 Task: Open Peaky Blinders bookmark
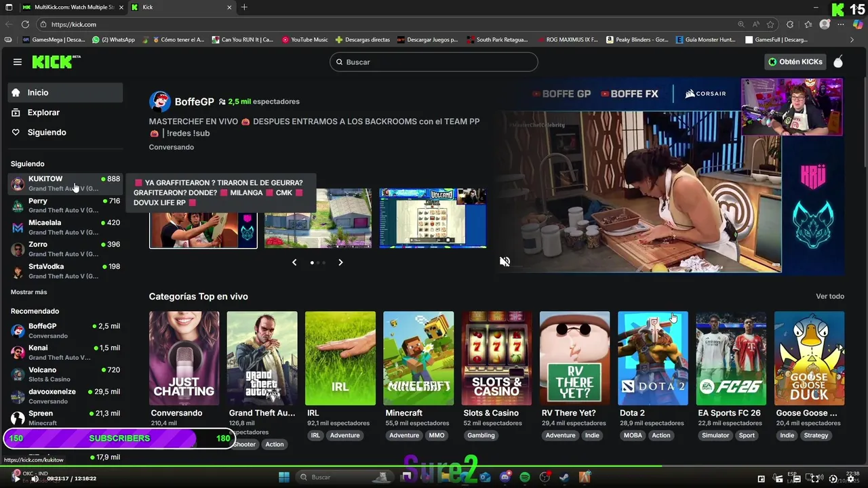[x=637, y=39]
